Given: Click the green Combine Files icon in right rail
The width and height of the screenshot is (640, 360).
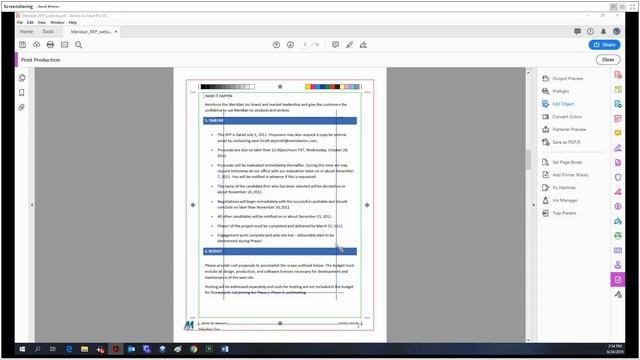Looking at the screenshot, I should tap(618, 89).
